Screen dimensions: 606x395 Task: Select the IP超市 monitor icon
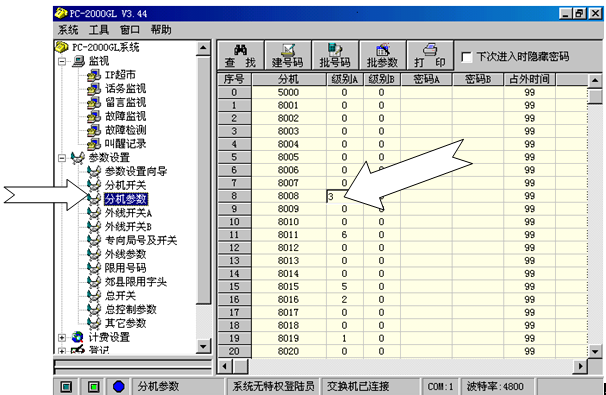point(94,75)
